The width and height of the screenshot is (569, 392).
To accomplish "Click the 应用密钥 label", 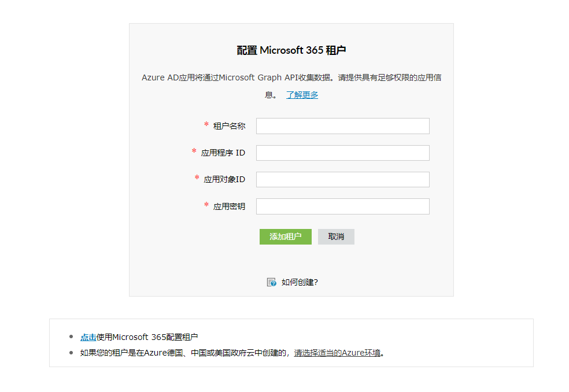I will (229, 206).
